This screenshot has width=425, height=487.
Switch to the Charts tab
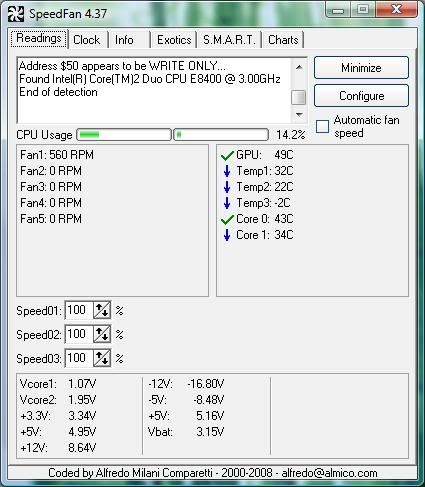(x=283, y=40)
